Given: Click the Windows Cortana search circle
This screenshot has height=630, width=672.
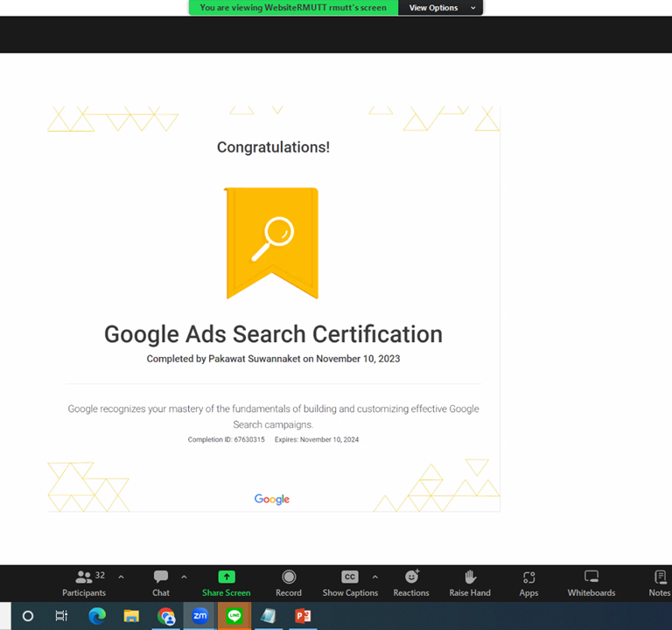Looking at the screenshot, I should point(28,616).
